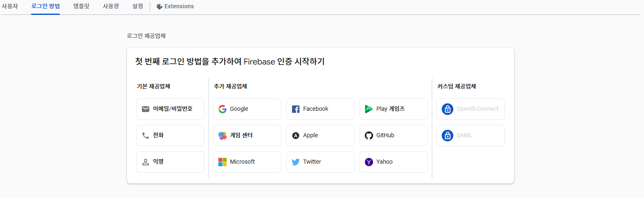The width and height of the screenshot is (644, 198).
Task: Open the 사용량 tab
Action: 111,6
